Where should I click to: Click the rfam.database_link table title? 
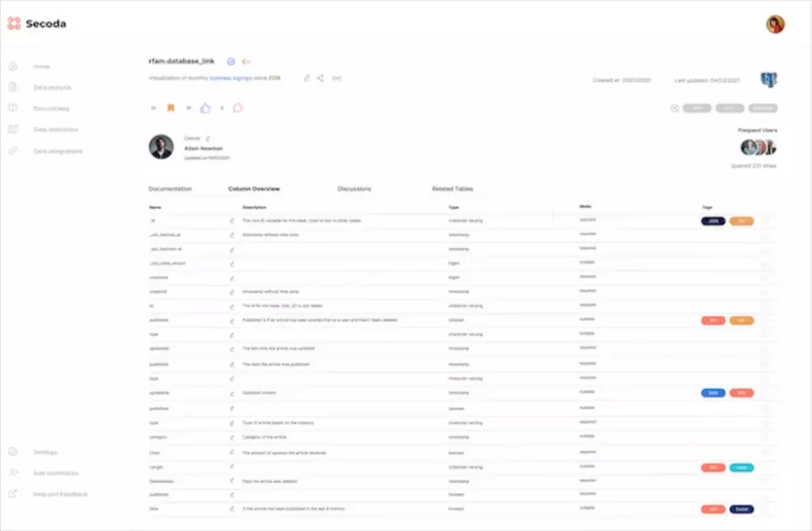(182, 61)
